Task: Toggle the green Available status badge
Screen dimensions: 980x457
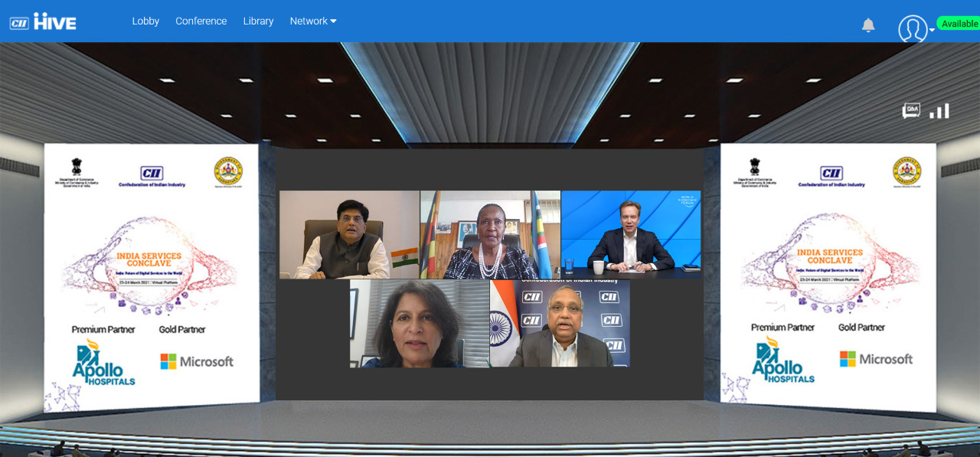Action: [x=959, y=24]
